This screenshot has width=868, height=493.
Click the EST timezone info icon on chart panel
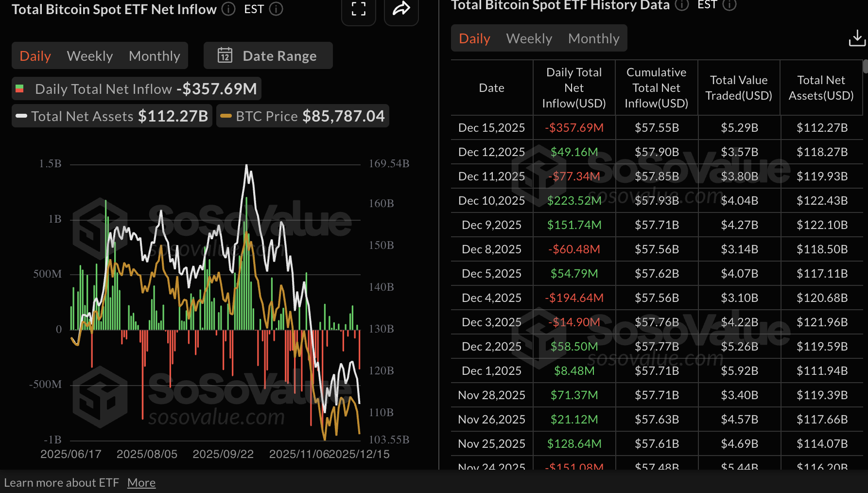(x=276, y=9)
